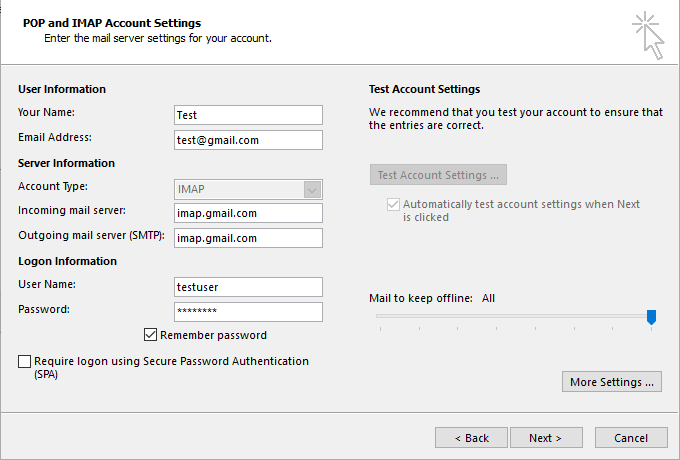Viewport: 680px width, 460px height.
Task: Select the IMAP account type combo box text
Action: tap(238, 189)
